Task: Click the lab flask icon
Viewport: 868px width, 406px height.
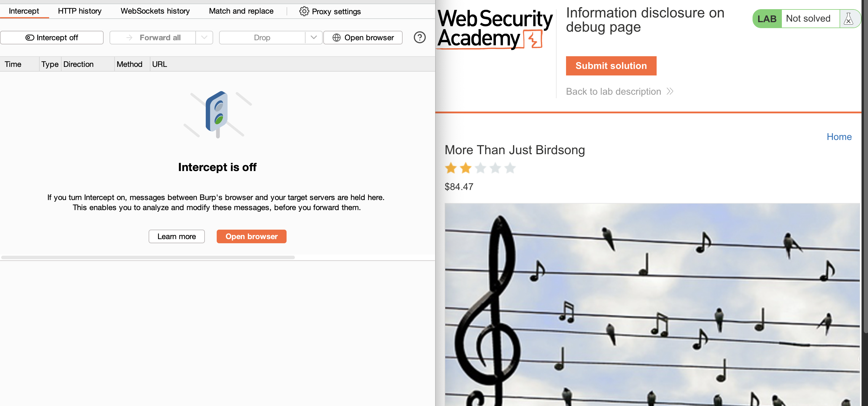Action: [x=848, y=19]
